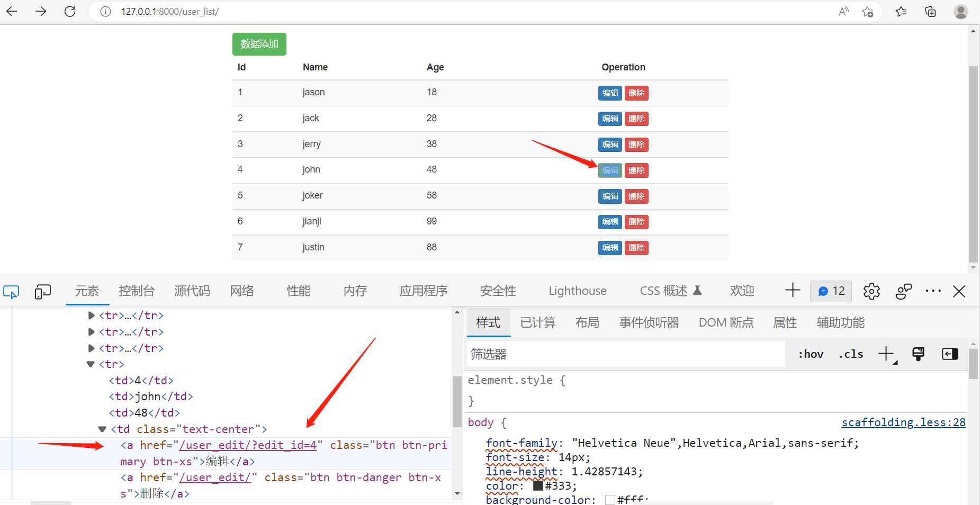The image size is (980, 505).
Task: Delete the justin row
Action: [636, 248]
